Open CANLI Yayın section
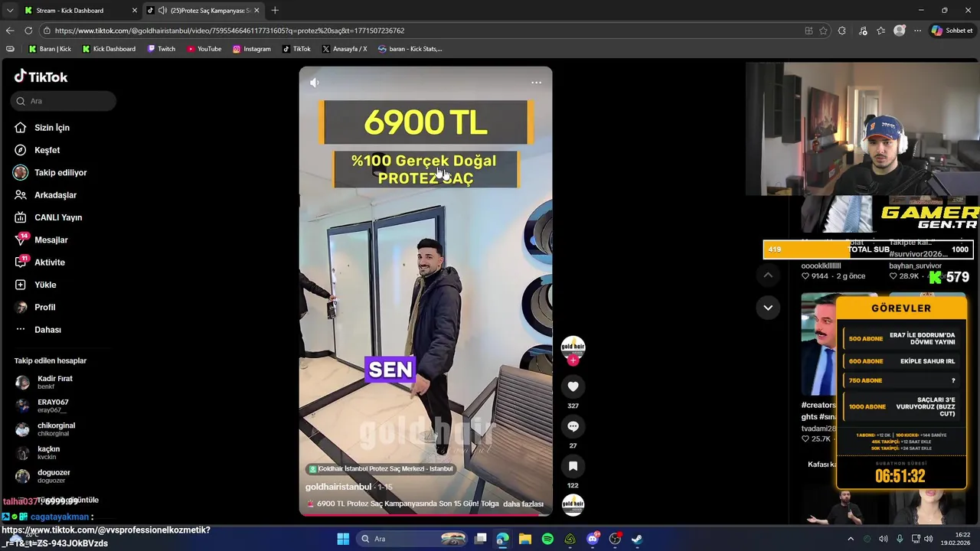This screenshot has height=551, width=980. (x=57, y=217)
